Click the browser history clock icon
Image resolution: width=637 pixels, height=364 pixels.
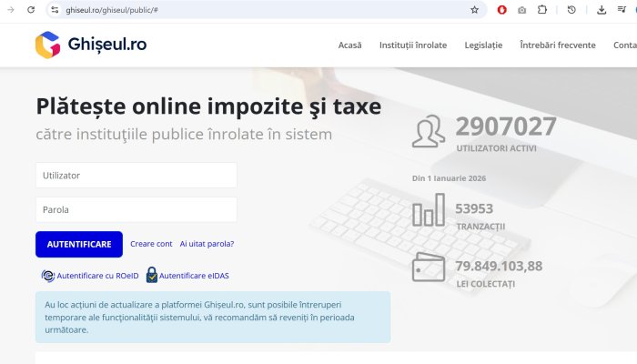[x=571, y=10]
